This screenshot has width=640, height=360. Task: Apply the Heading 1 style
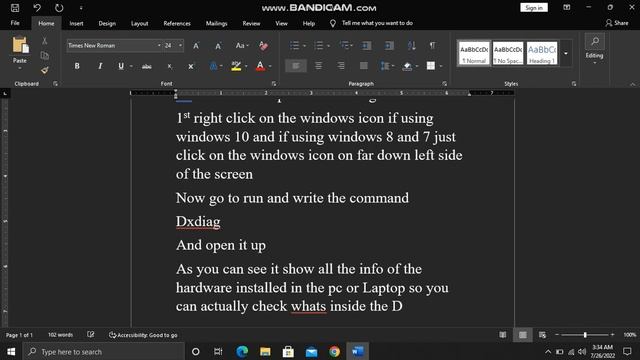click(x=542, y=53)
